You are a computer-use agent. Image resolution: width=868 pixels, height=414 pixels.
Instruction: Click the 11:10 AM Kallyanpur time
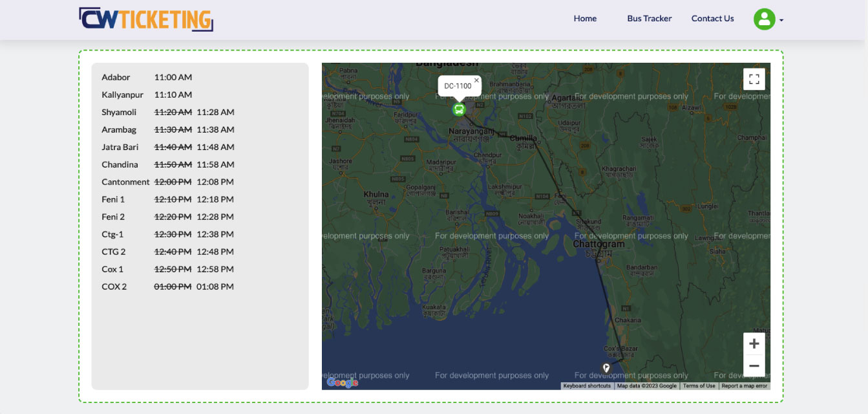coord(173,94)
